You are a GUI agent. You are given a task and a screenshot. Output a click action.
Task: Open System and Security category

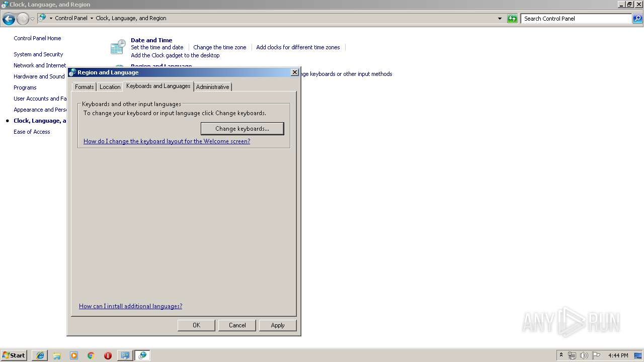tap(38, 54)
